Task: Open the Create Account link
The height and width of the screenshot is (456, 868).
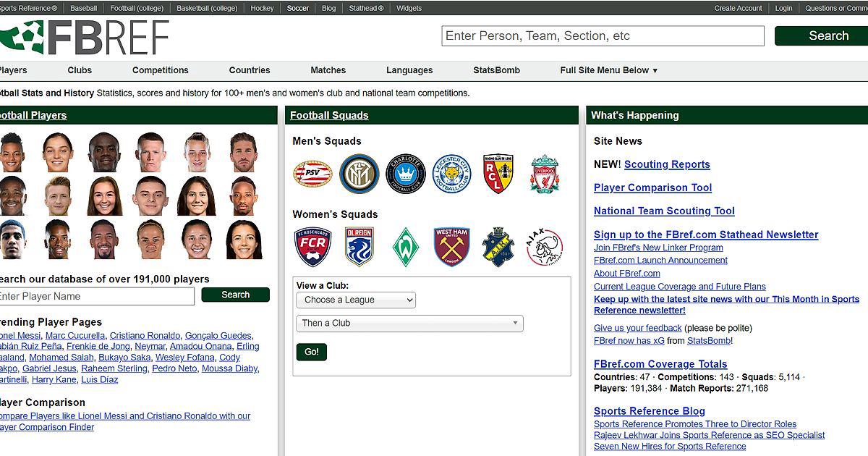Action: (x=739, y=8)
